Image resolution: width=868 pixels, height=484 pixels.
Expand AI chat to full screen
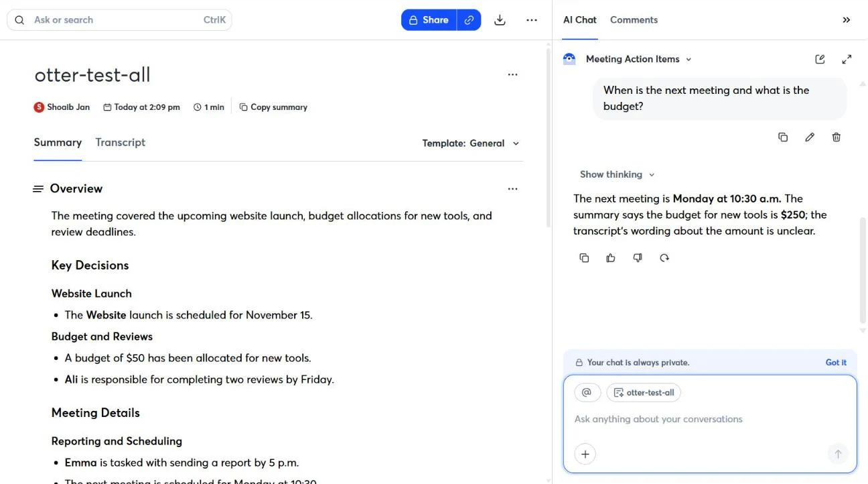(x=847, y=59)
